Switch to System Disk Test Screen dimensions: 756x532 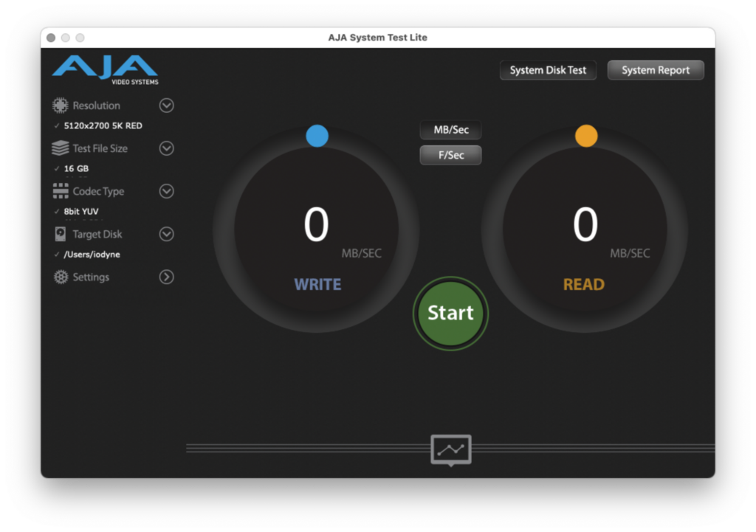548,70
